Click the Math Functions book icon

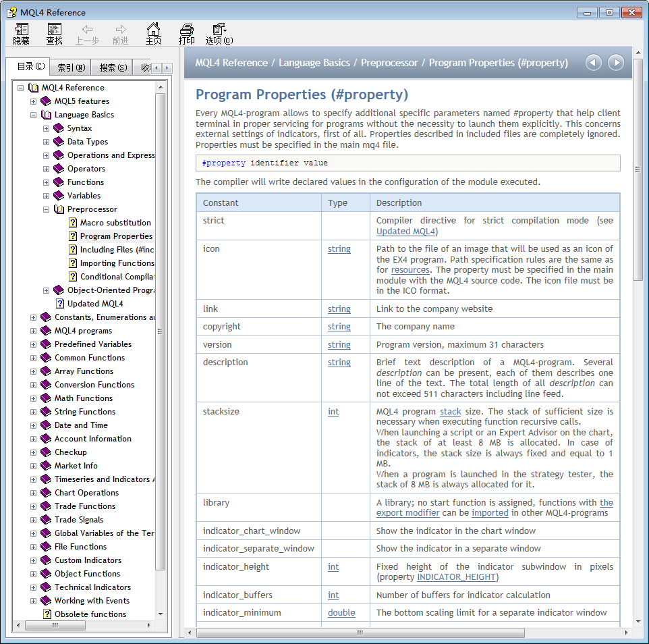(x=46, y=398)
